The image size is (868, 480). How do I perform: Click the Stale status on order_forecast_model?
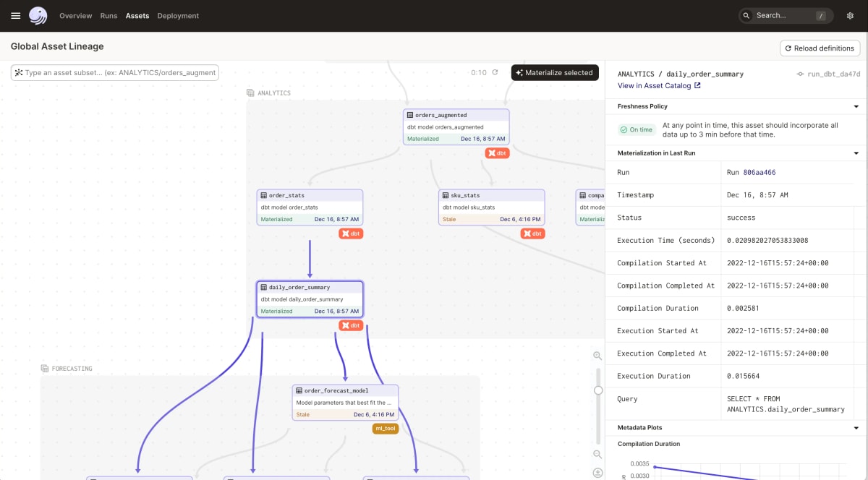(x=303, y=415)
